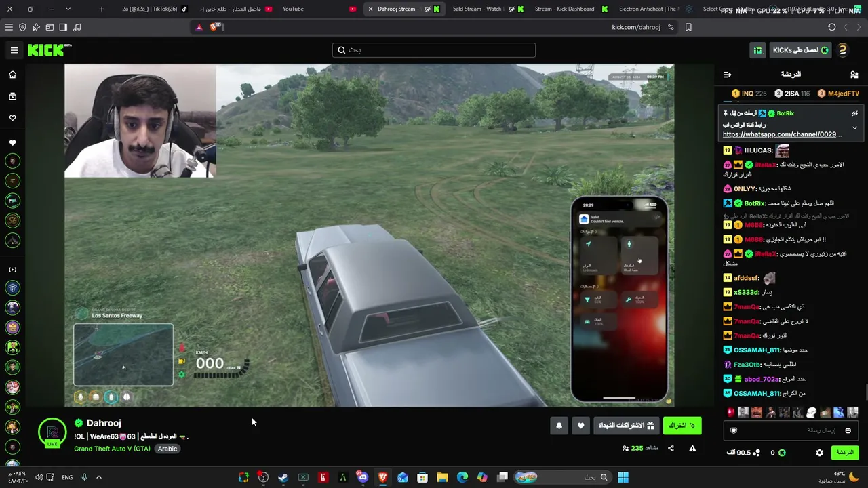Share the stream using the share icon

[671, 448]
